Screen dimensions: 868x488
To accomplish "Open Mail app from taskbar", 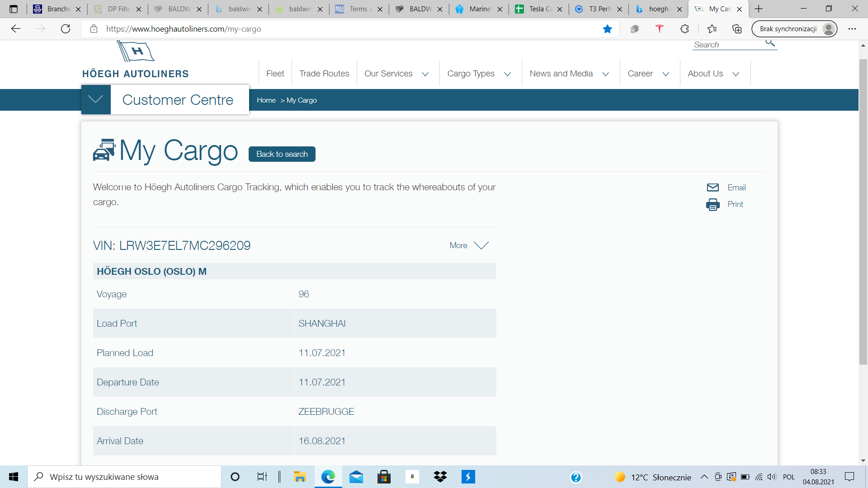I will 356,477.
